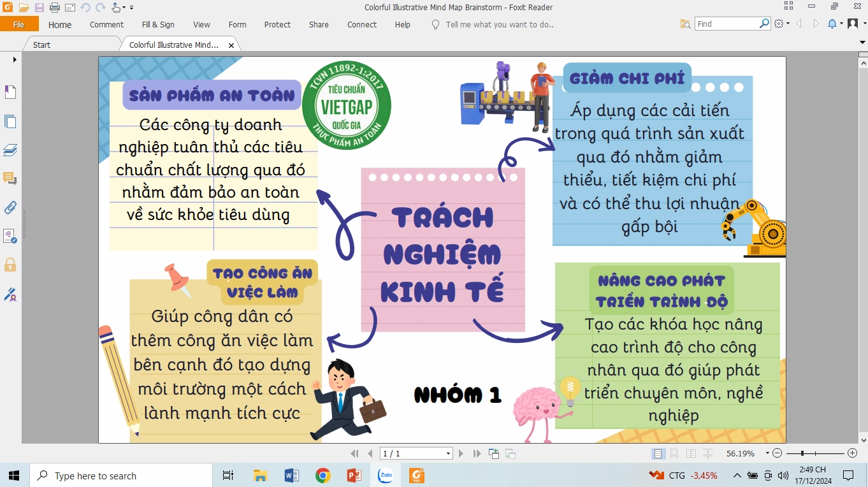The width and height of the screenshot is (868, 487).
Task: Click the Tell me what you want box
Action: (x=500, y=24)
